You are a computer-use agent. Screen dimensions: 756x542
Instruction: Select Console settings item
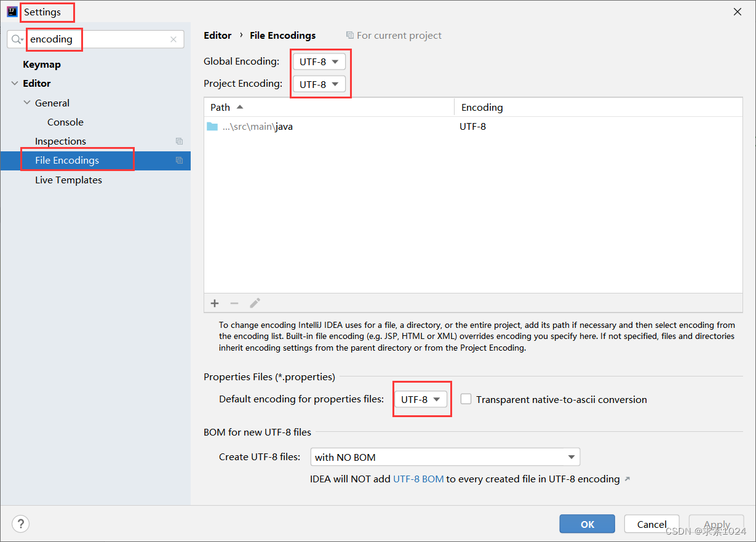(x=65, y=122)
